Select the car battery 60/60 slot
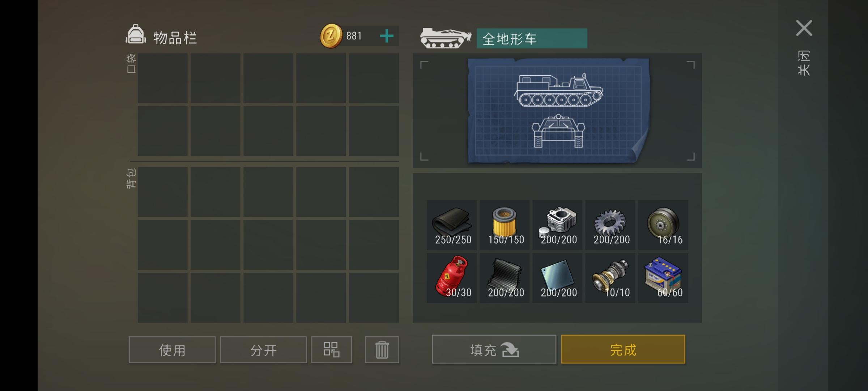The height and width of the screenshot is (391, 868). 663,278
